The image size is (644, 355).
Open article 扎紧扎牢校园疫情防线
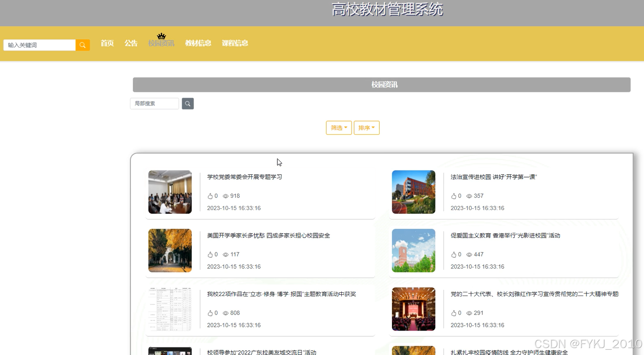[x=509, y=352]
